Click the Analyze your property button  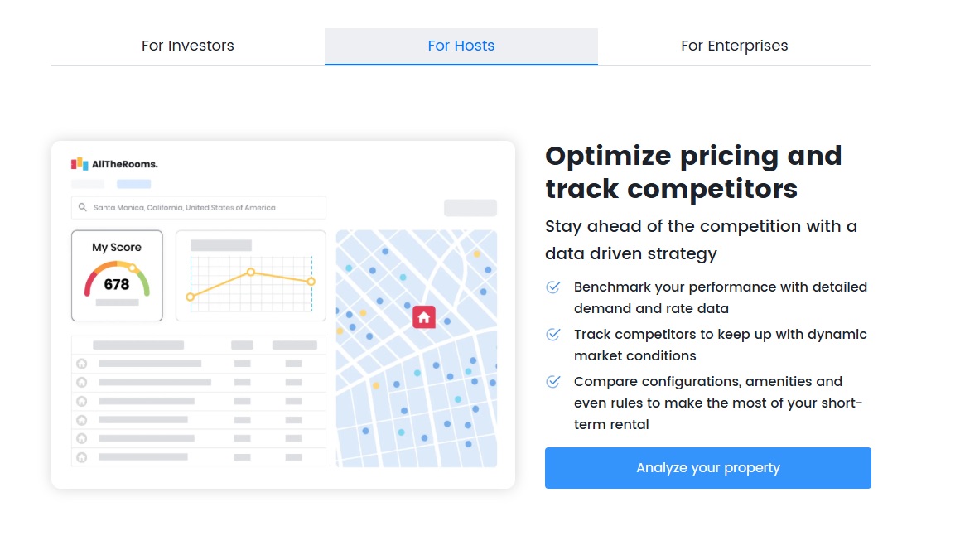pos(707,467)
